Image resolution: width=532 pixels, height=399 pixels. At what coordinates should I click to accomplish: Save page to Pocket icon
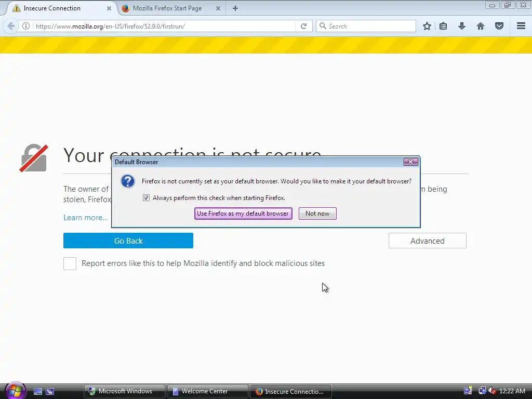click(x=499, y=26)
